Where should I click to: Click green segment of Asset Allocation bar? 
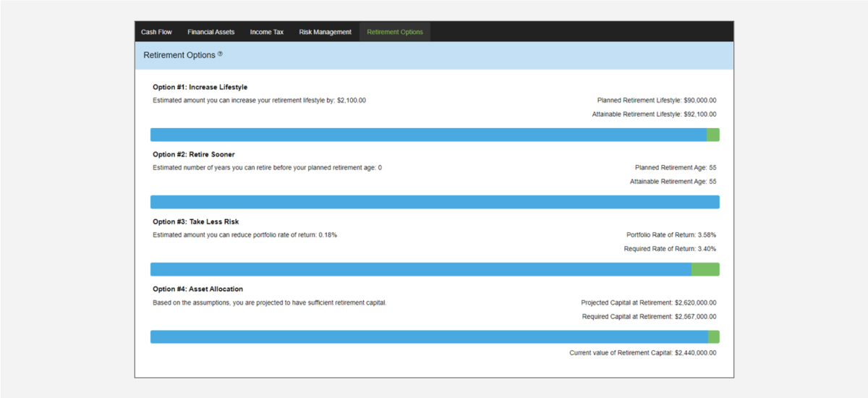[714, 336]
